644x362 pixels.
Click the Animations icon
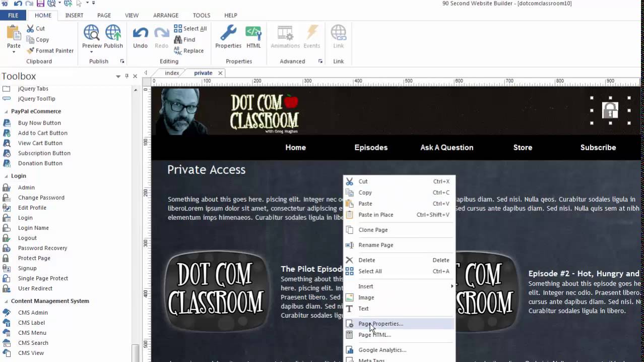tap(285, 33)
